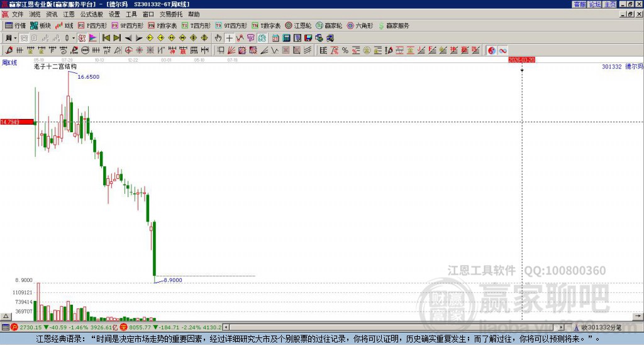Toggle the infinity symbol icon

coord(502,50)
